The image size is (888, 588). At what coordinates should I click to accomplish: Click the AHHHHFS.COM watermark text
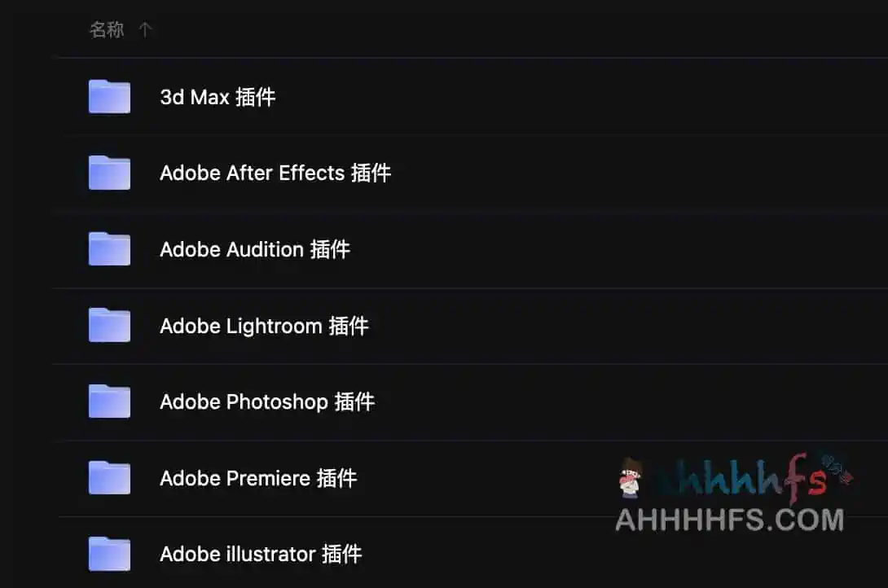729,520
